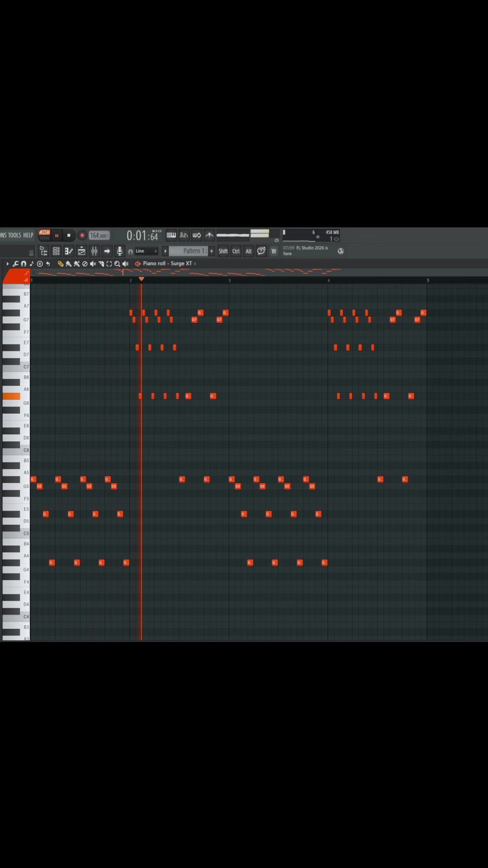Screen dimensions: 488x868
Task: Toggle the Shift modifier button
Action: (x=223, y=251)
